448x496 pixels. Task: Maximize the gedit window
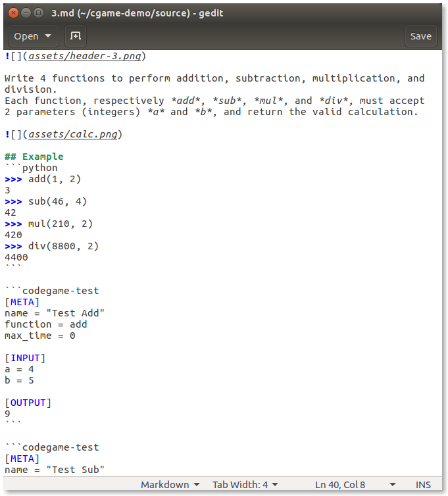tap(39, 13)
